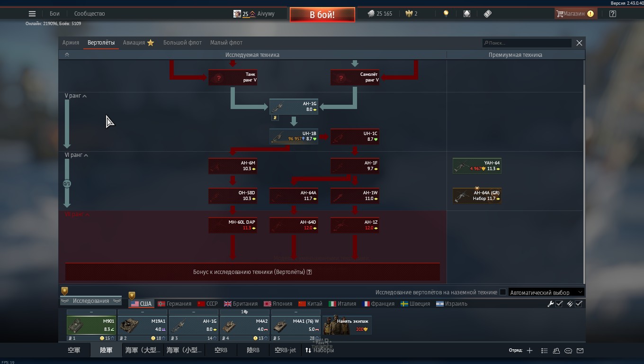This screenshot has height=364, width=644.
Task: Select the Швеция nation tab
Action: pyautogui.click(x=415, y=304)
